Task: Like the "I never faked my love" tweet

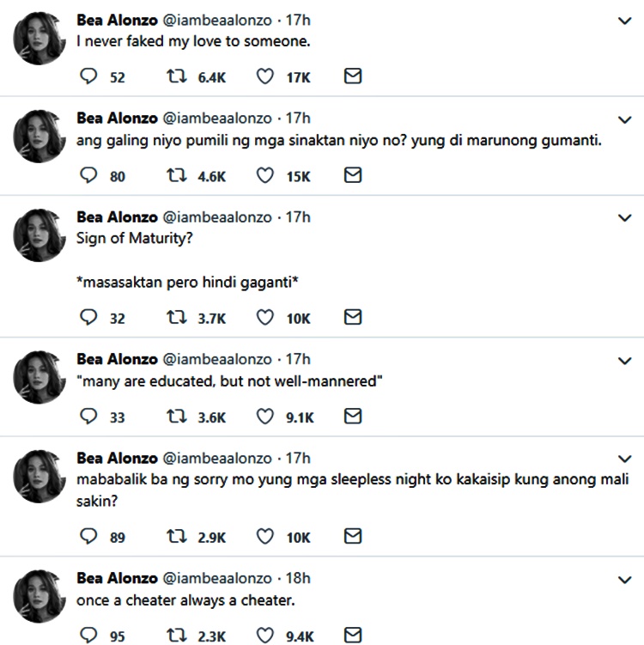Action: (265, 77)
